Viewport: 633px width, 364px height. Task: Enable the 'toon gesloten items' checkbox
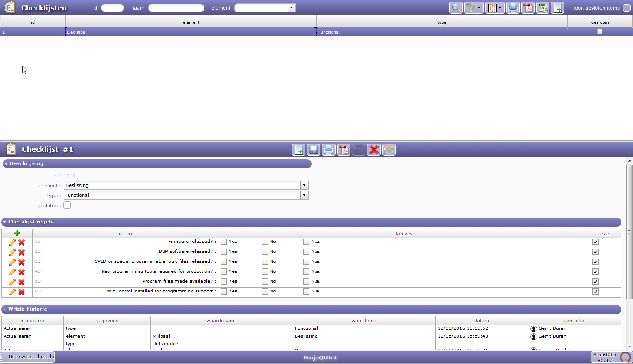[626, 8]
